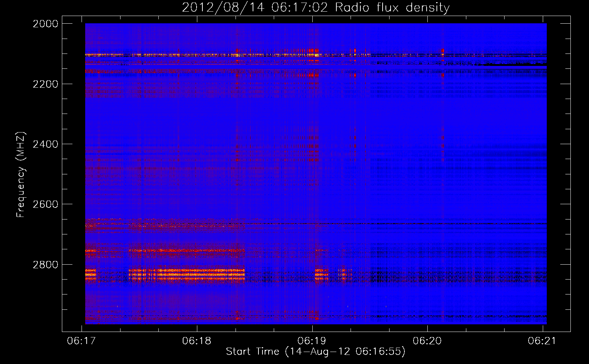Select the 2400 frequency axis label

(x=46, y=144)
